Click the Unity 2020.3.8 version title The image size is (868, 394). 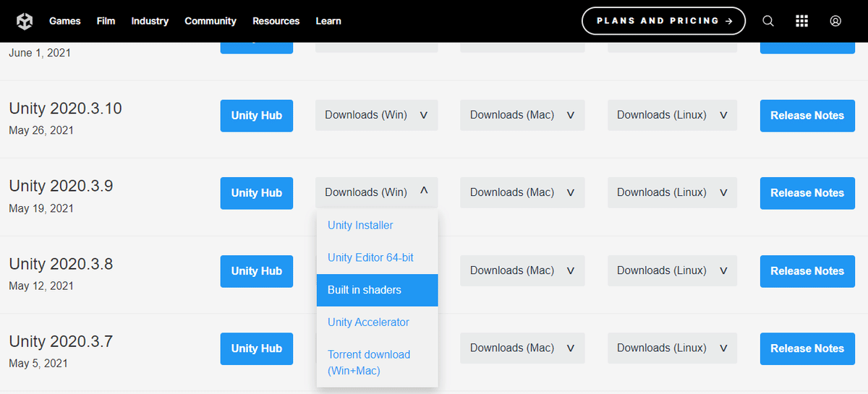(61, 264)
